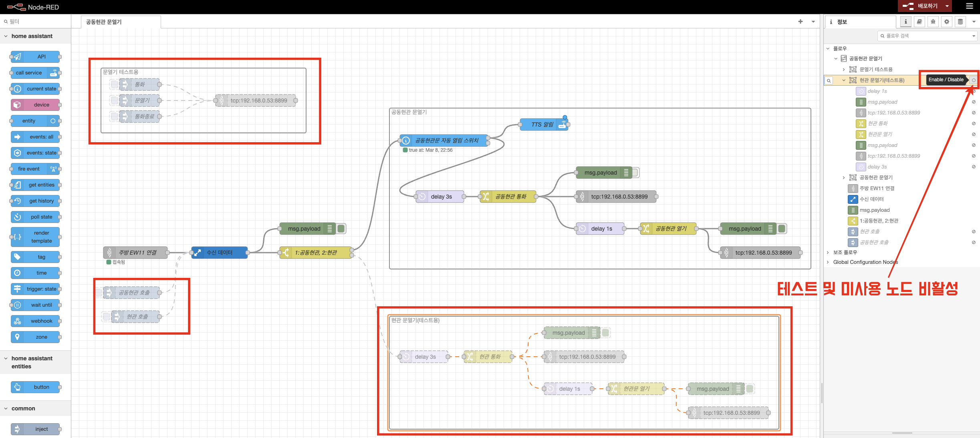Expand the 문열기 테스트용 tree group
Screen dimensions: 980x438
(x=843, y=69)
